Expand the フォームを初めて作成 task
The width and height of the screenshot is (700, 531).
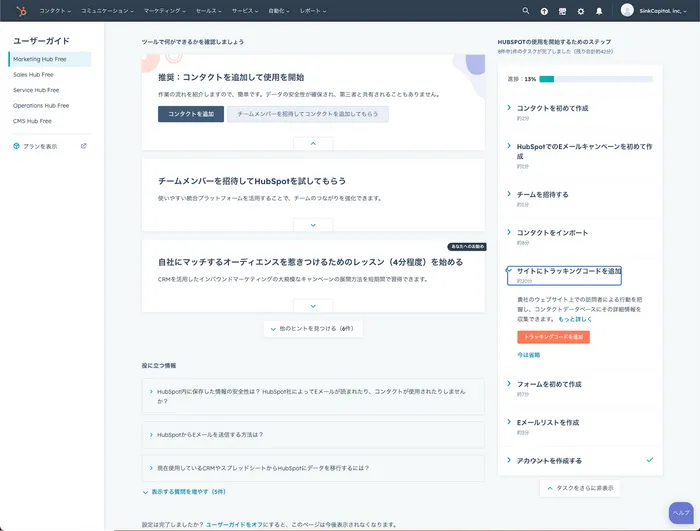point(549,384)
